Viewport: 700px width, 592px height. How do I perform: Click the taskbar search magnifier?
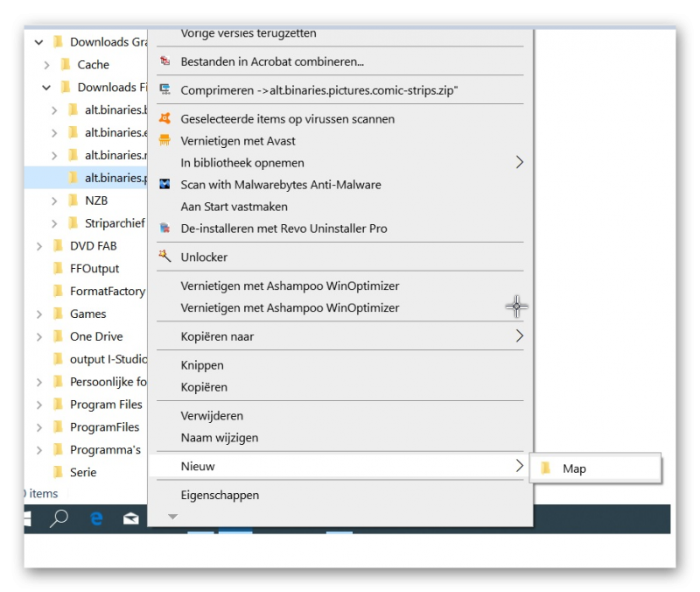coord(59,518)
